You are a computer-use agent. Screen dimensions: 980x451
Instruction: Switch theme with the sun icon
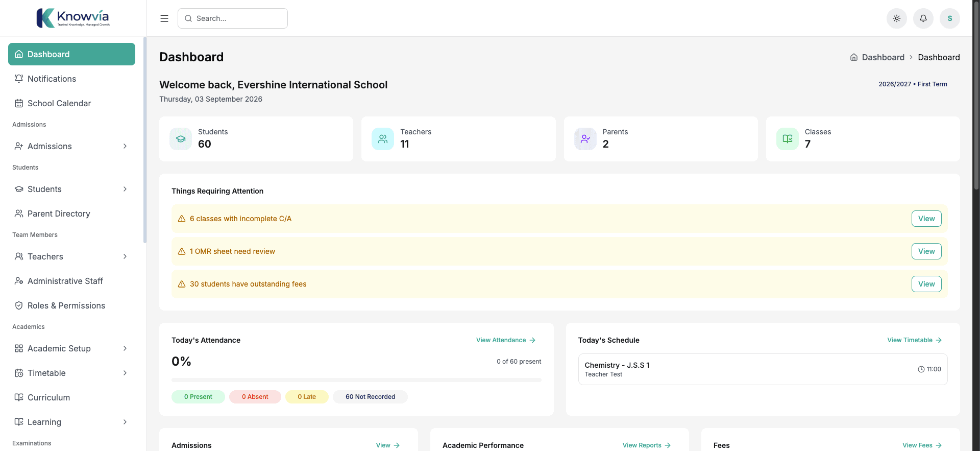point(897,18)
